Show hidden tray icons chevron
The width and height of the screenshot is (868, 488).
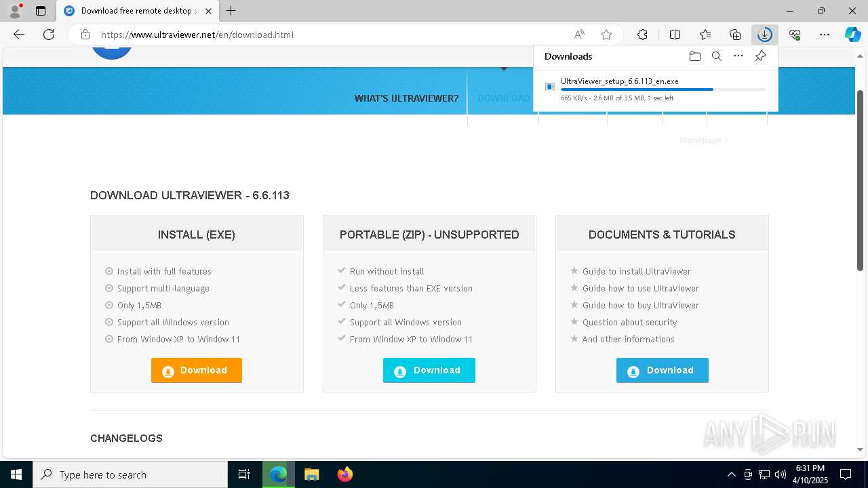click(731, 474)
